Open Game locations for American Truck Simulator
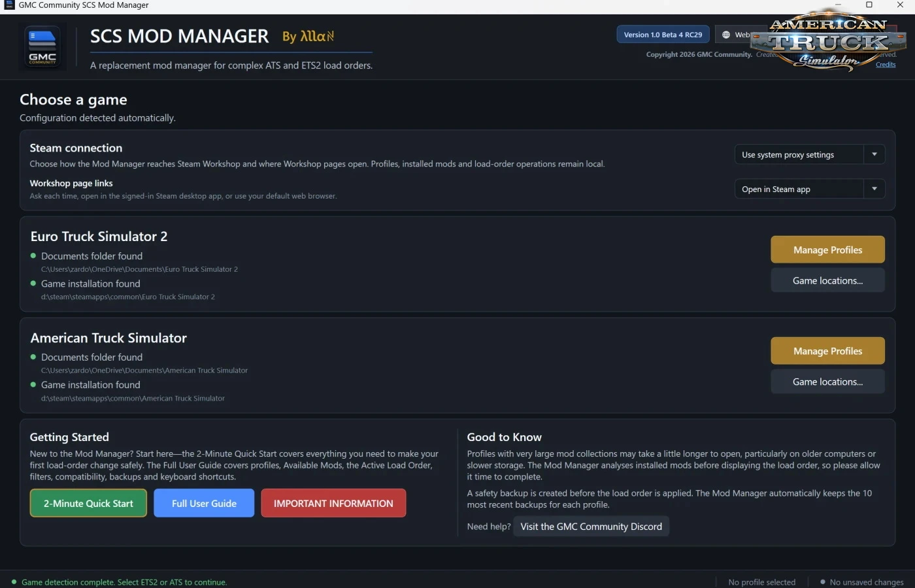The height and width of the screenshot is (588, 915). coord(827,382)
